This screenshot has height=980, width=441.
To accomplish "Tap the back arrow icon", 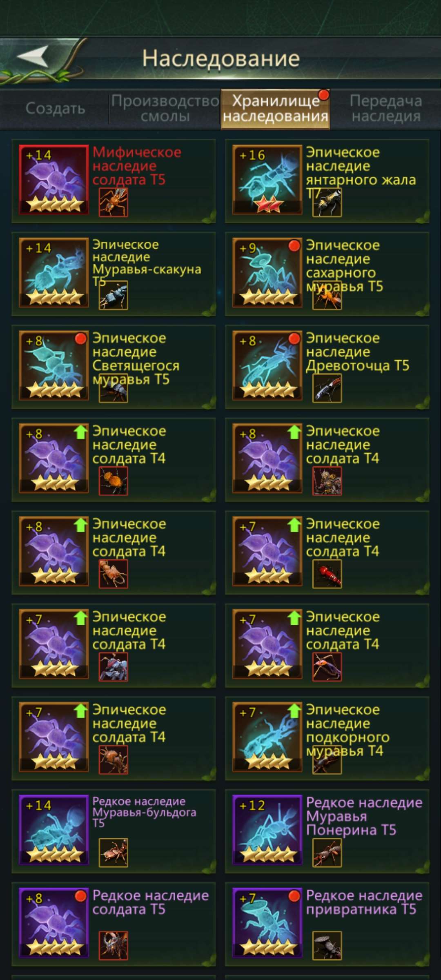I will [33, 56].
